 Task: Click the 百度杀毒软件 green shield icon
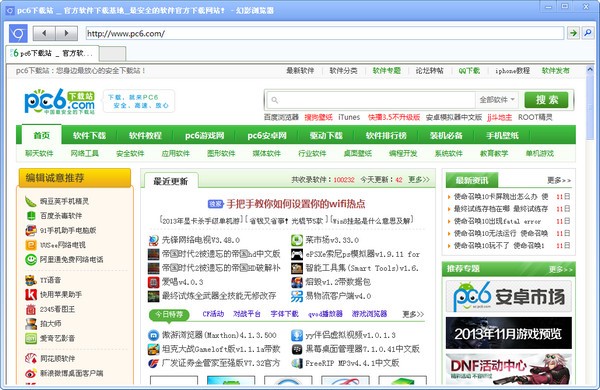pyautogui.click(x=31, y=216)
